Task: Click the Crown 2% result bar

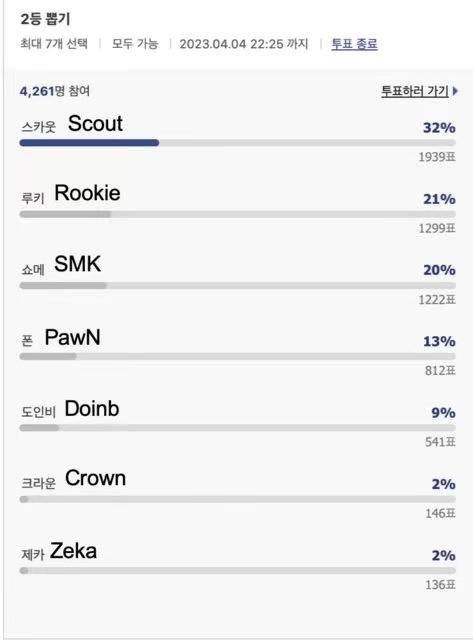Action: coord(238,499)
